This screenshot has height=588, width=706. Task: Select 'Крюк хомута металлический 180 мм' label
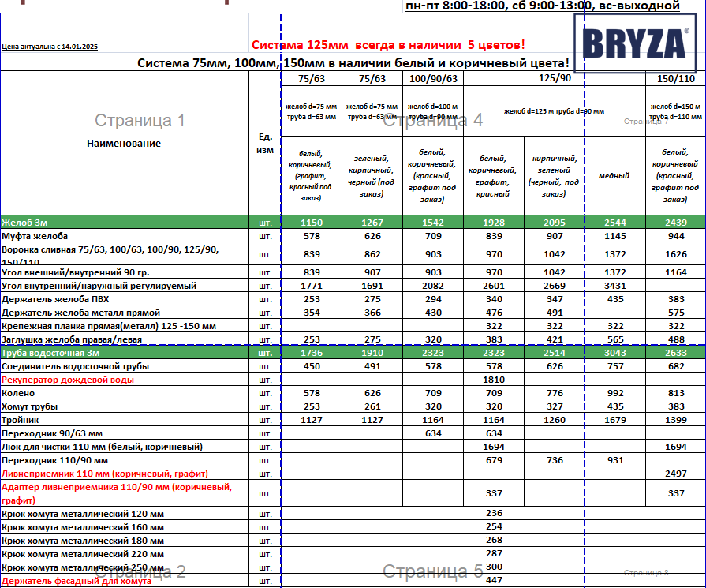coord(83,541)
